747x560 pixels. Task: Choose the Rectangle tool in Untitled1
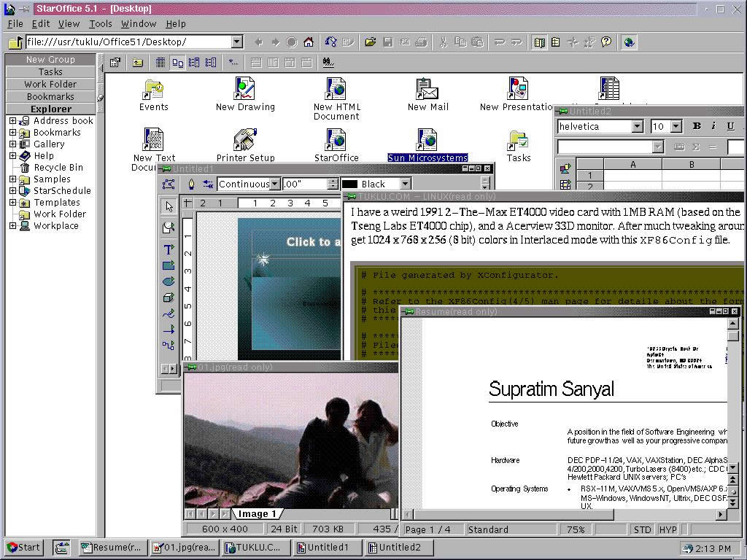click(x=169, y=265)
